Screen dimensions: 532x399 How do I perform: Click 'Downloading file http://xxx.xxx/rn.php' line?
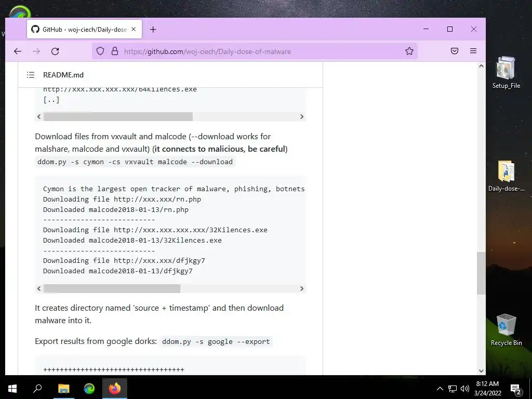[x=122, y=199]
